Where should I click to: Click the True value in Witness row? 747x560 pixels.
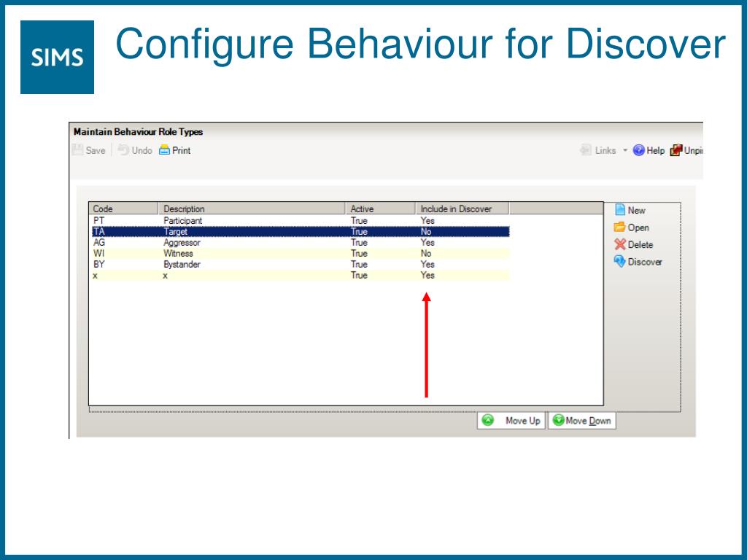359,253
